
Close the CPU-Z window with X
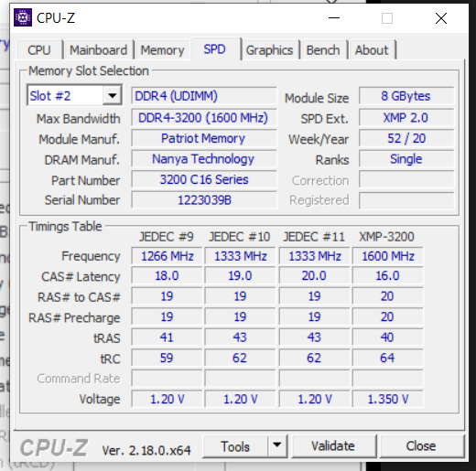(x=441, y=18)
